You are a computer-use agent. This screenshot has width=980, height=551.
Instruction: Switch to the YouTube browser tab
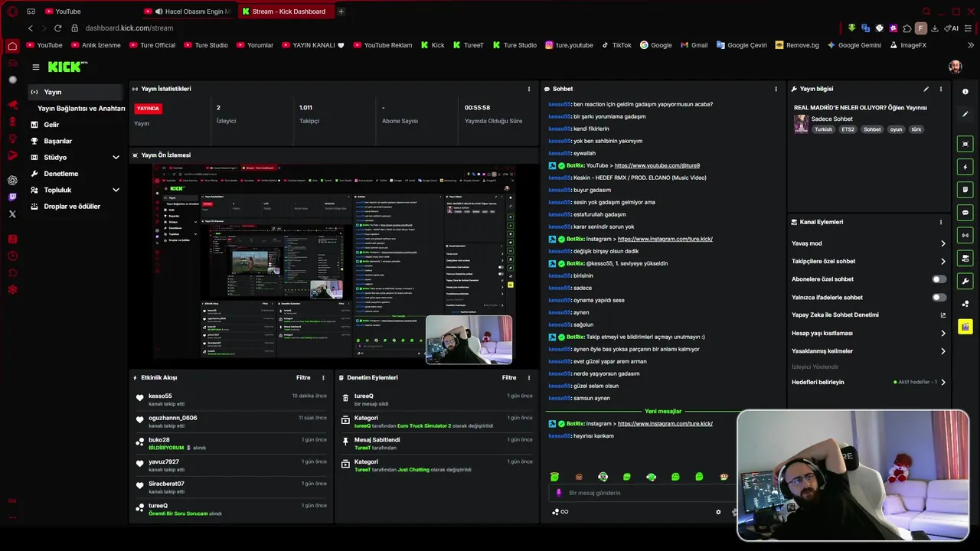click(x=88, y=11)
